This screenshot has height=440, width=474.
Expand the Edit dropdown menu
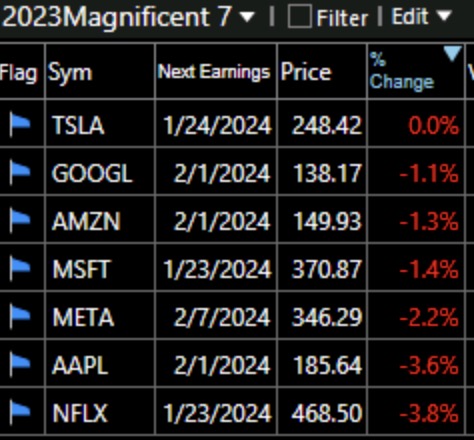click(444, 16)
